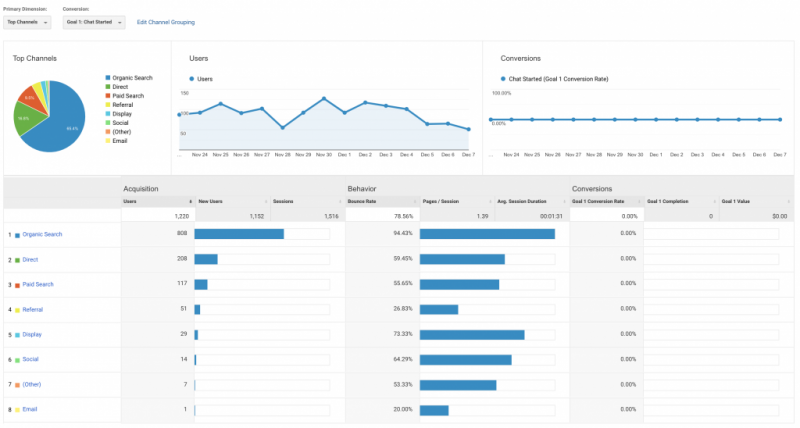Click the Goal 1 Conversion Rate column header
800x428 pixels.
[598, 201]
